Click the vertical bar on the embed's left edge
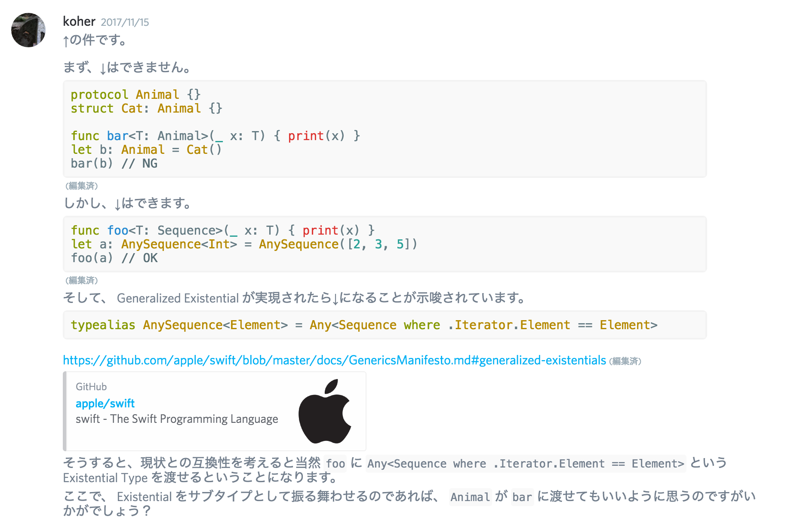794x532 pixels. click(x=65, y=410)
